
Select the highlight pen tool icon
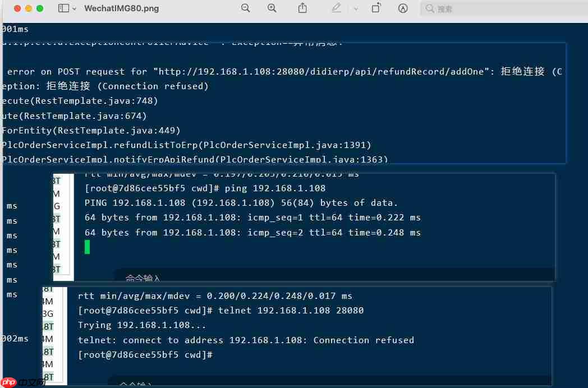(x=337, y=8)
